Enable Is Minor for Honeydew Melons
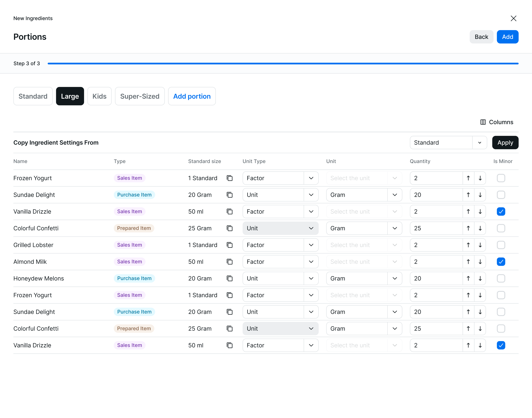532x418 pixels. pyautogui.click(x=501, y=278)
